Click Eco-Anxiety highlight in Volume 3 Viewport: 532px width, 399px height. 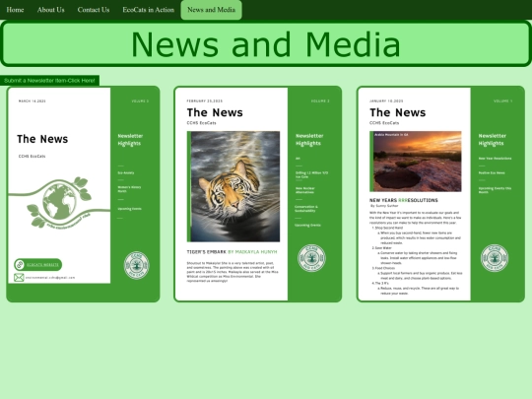[126, 173]
